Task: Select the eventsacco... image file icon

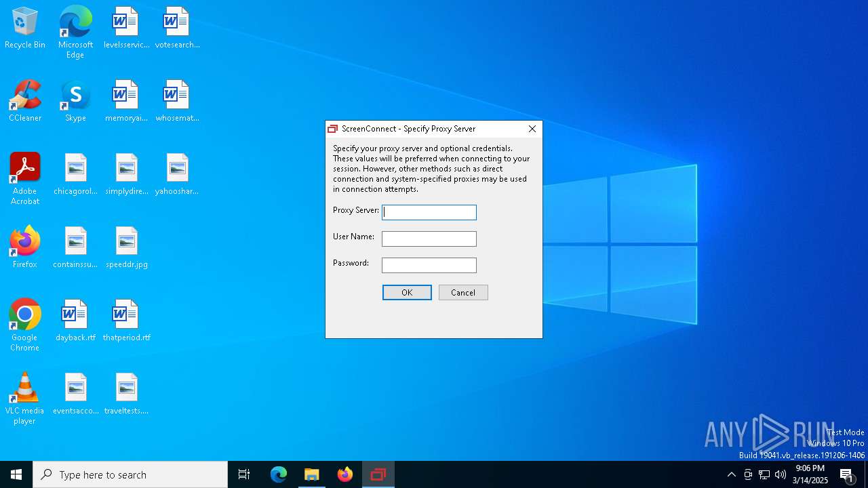Action: coord(75,394)
